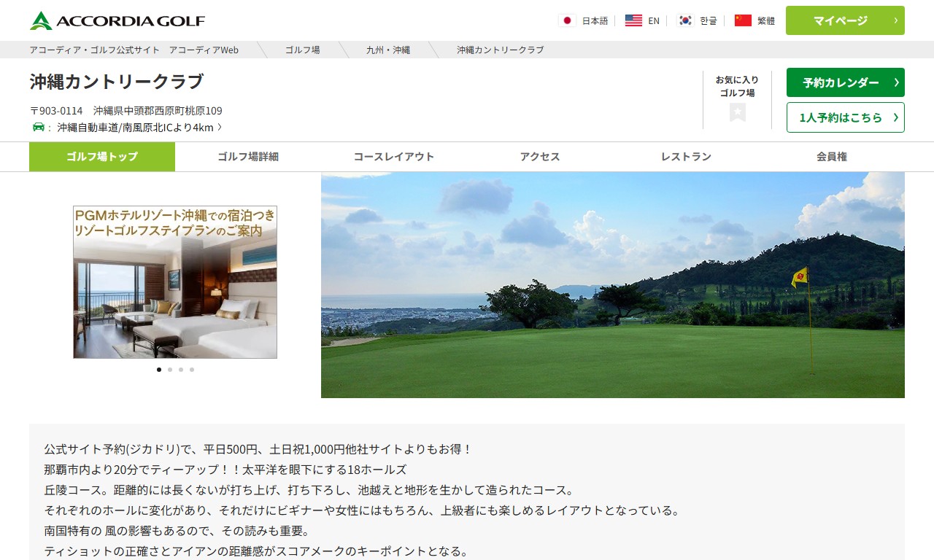Switch language to 한글
The width and height of the screenshot is (934, 560).
click(x=709, y=20)
